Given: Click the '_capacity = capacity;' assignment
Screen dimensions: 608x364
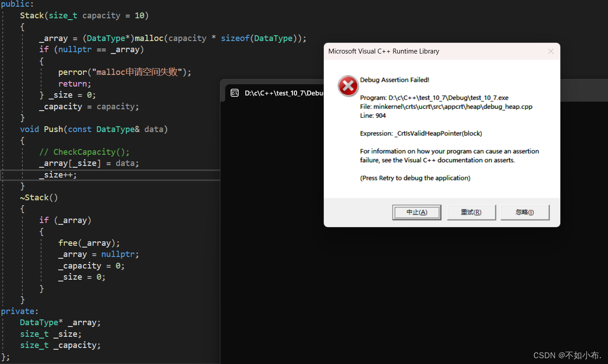Looking at the screenshot, I should pos(89,107).
